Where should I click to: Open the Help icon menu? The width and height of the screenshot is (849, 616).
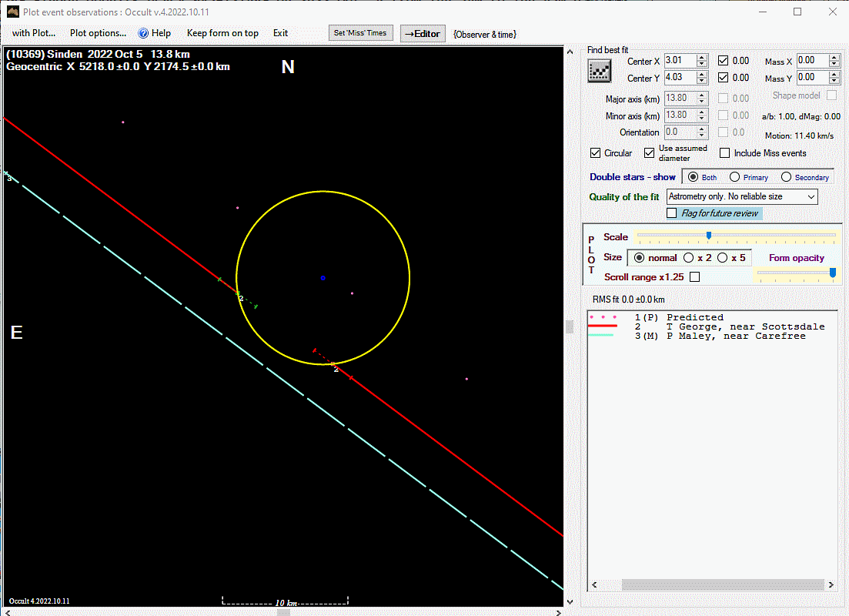(143, 33)
